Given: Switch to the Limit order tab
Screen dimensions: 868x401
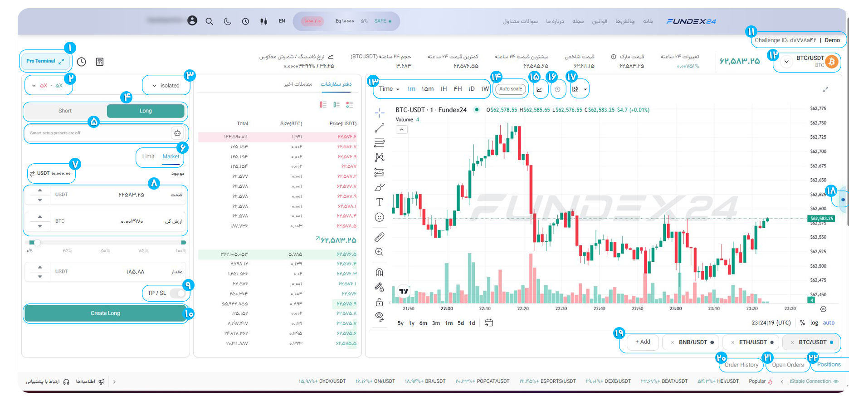Looking at the screenshot, I should (148, 156).
